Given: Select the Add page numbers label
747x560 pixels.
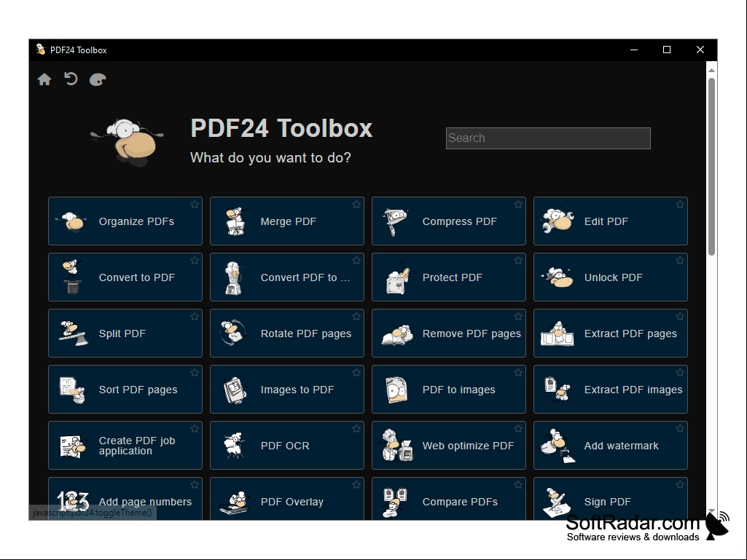Looking at the screenshot, I should coord(145,502).
